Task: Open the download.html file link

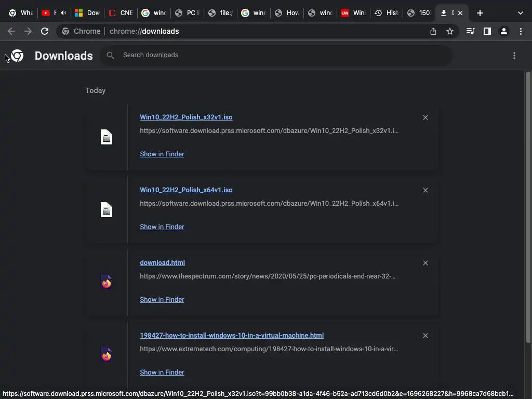Action: 162,262
